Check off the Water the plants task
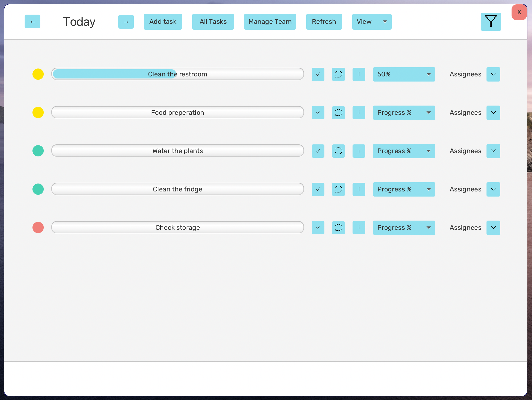The image size is (532, 400). (318, 151)
